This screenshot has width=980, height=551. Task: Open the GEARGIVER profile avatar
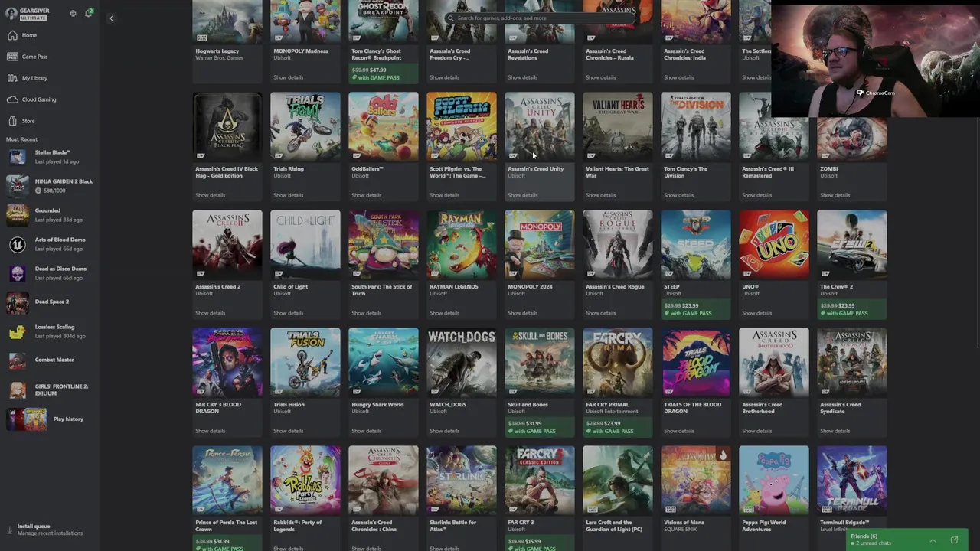tap(11, 14)
